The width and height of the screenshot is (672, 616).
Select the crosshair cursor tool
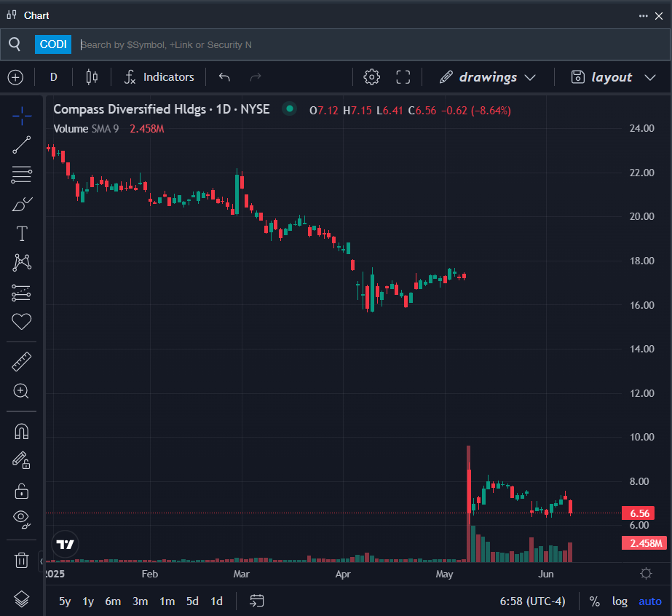(x=21, y=116)
